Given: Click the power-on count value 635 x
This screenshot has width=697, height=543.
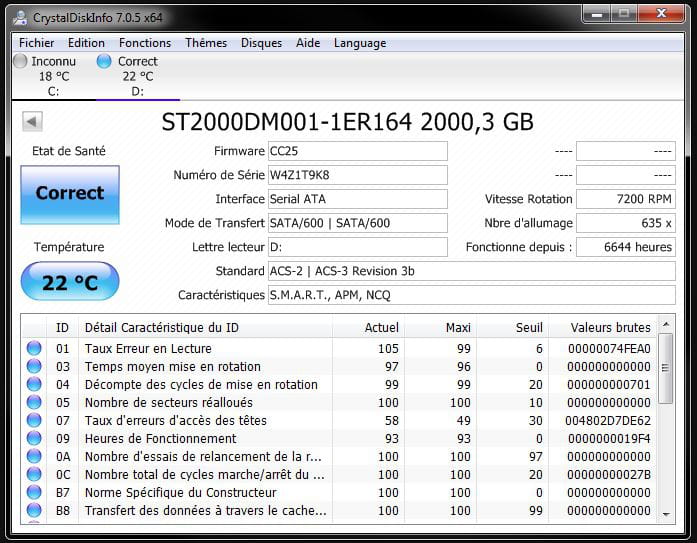Looking at the screenshot, I should coord(626,223).
